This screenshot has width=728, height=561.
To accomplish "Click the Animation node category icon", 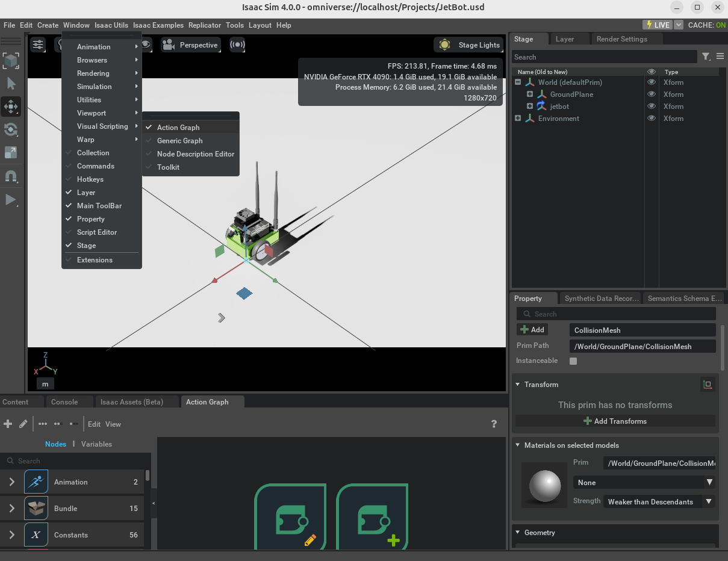I will coord(36,482).
